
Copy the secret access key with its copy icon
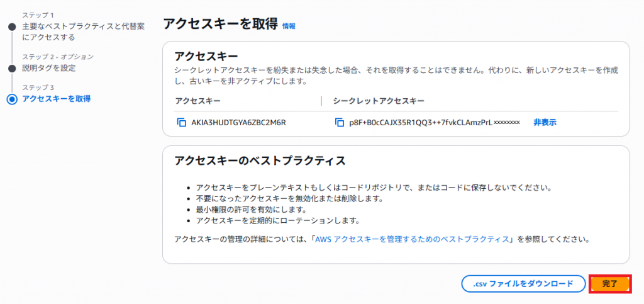point(340,122)
